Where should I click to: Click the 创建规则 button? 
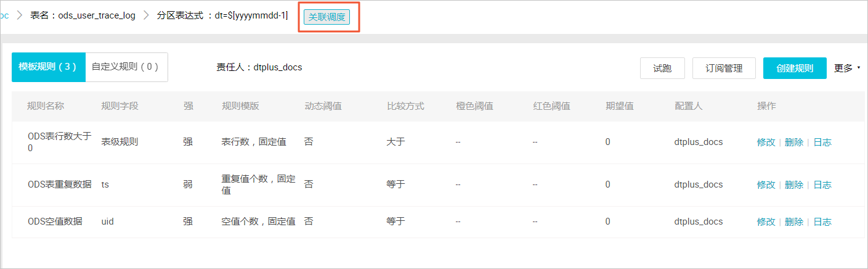(795, 68)
